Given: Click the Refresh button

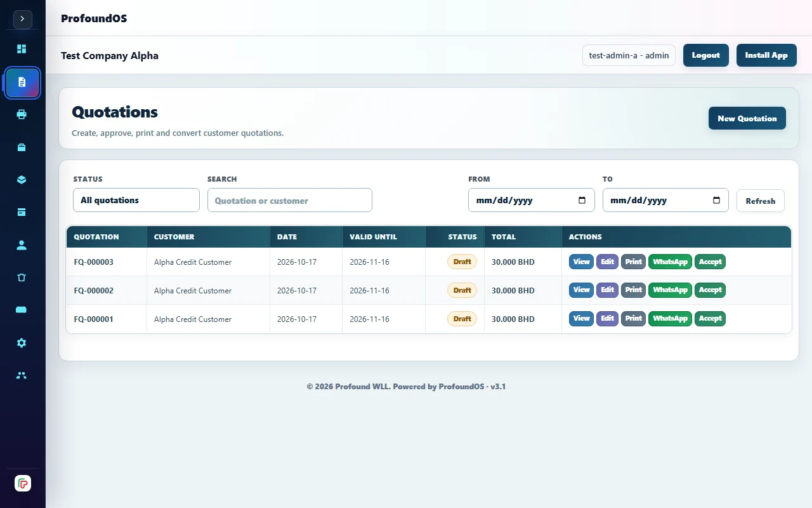Looking at the screenshot, I should pos(761,201).
